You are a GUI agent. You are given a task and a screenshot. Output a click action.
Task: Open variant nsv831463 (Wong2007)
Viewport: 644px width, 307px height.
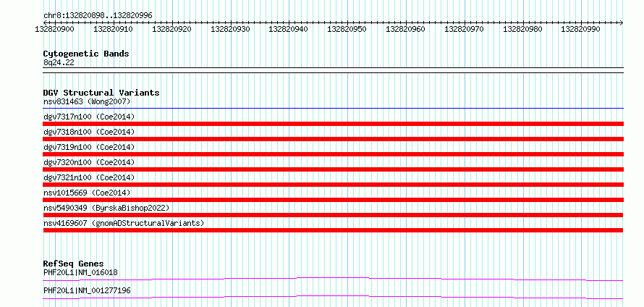pyautogui.click(x=87, y=101)
